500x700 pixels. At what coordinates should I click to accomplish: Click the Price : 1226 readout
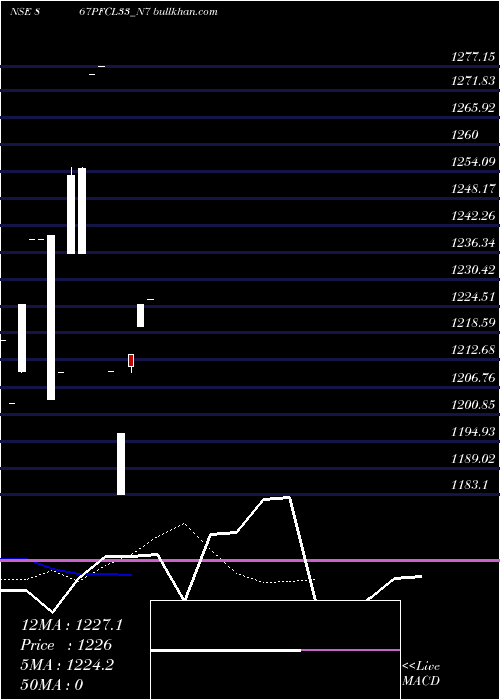pyautogui.click(x=66, y=645)
